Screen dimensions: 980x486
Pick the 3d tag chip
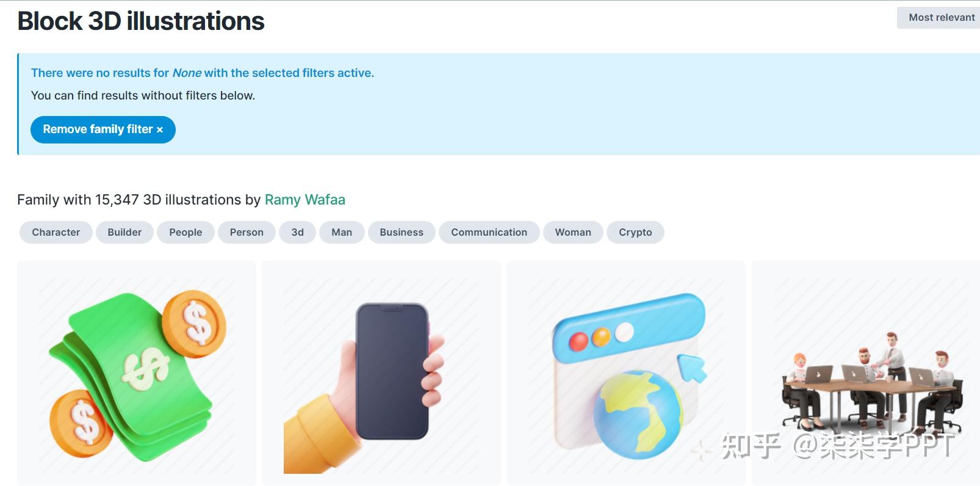click(x=297, y=232)
